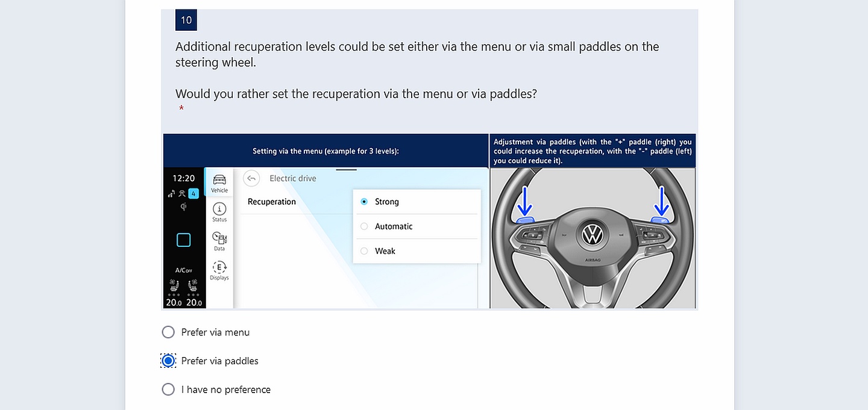Click the "Recuperation" setting label
Screen dimensions: 868x410
point(272,202)
